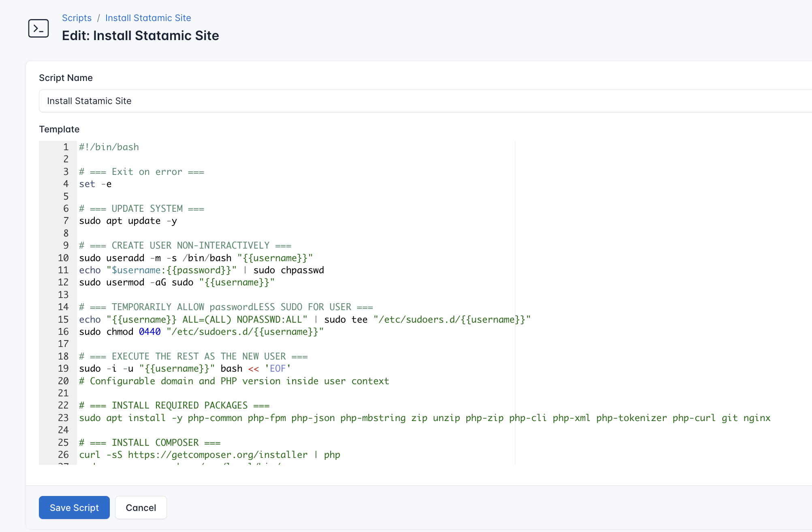
Task: Select the Install Statamic Site breadcrumb
Action: tap(148, 18)
